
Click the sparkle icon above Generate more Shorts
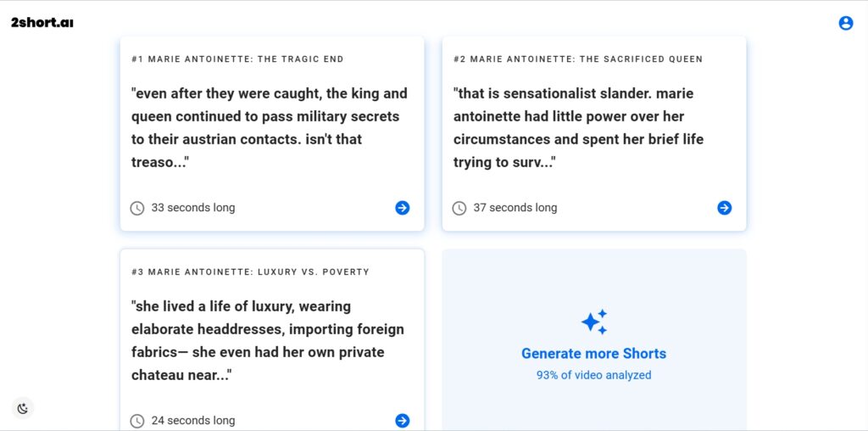[x=594, y=322]
